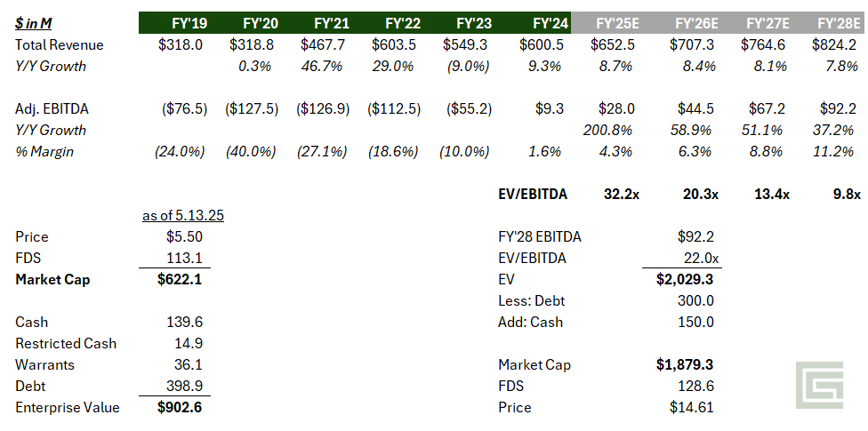Select the Total Revenue row label
This screenshot has width=868, height=431.
[x=60, y=44]
